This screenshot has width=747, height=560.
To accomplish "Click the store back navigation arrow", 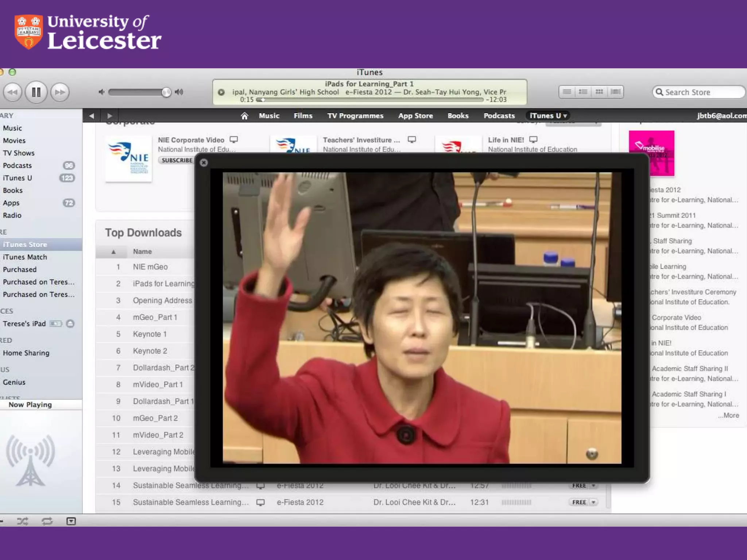I will tap(92, 116).
